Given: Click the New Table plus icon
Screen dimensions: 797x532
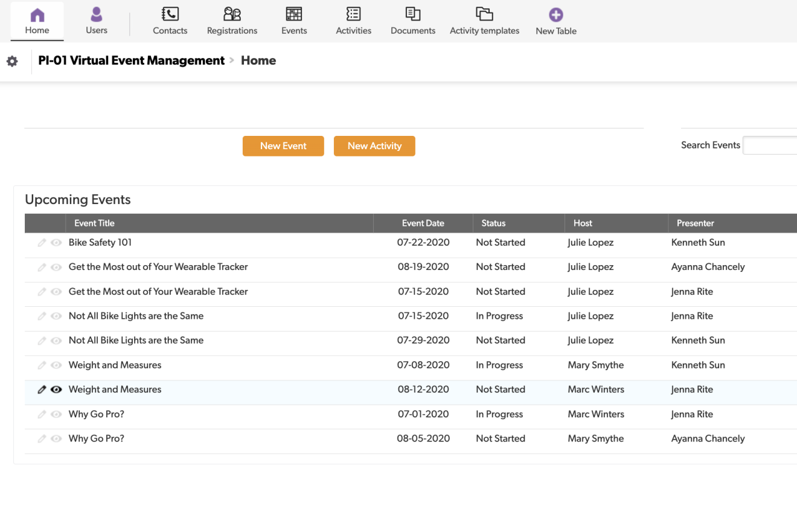Looking at the screenshot, I should click(555, 15).
